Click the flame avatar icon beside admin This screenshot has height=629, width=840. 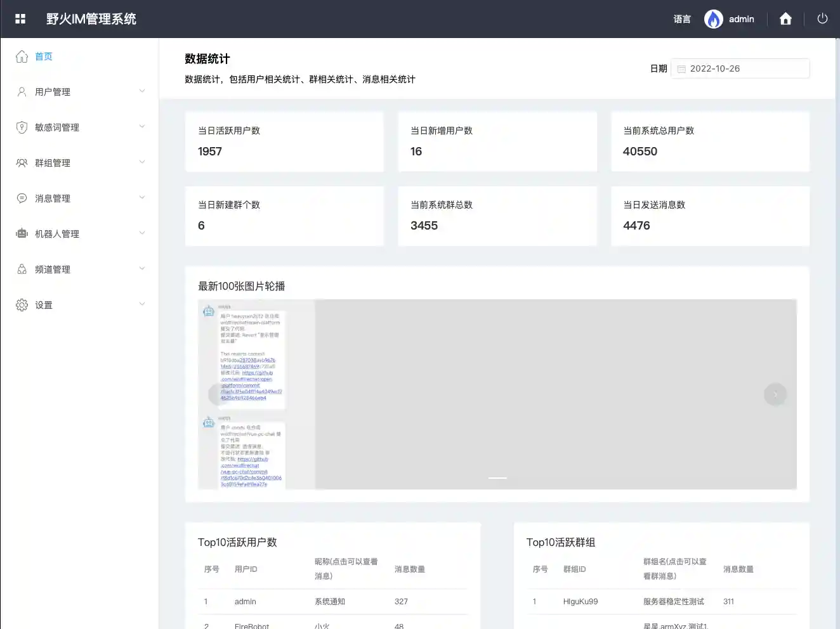point(714,19)
